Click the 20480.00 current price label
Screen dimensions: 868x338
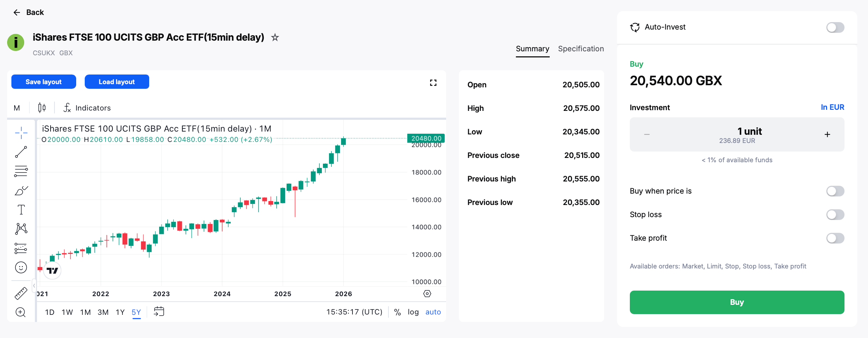pyautogui.click(x=426, y=138)
